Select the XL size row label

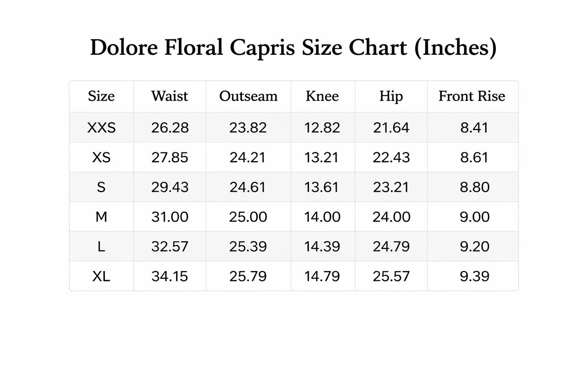[101, 276]
